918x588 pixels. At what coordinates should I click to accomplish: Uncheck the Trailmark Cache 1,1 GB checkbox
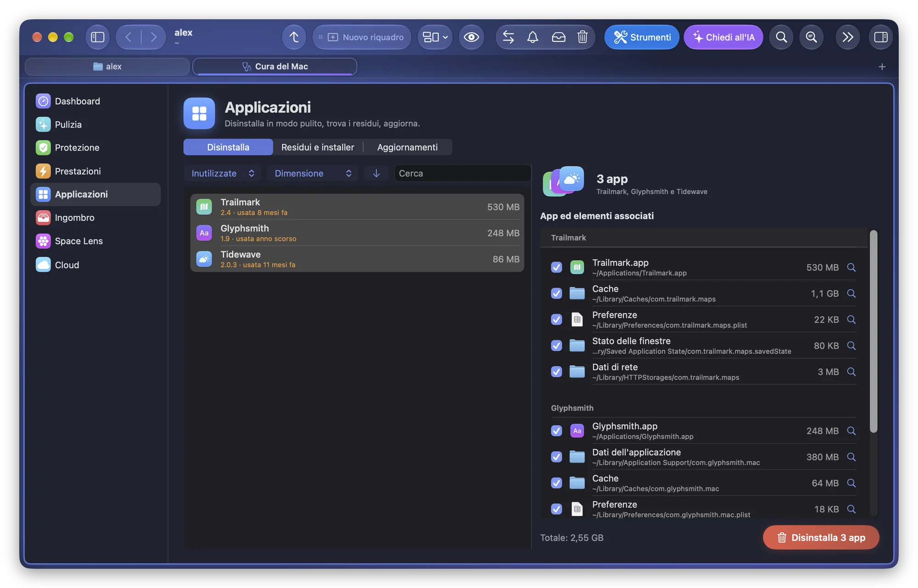(556, 293)
